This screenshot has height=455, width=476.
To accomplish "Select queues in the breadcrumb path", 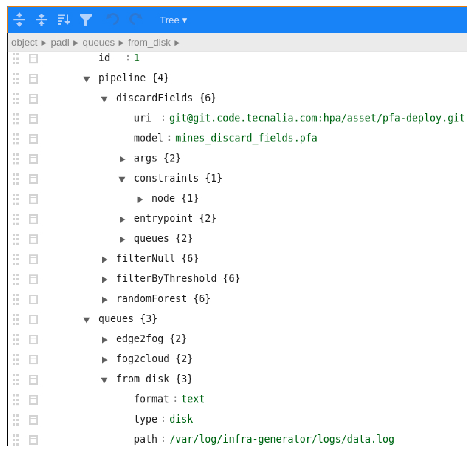I will (98, 43).
